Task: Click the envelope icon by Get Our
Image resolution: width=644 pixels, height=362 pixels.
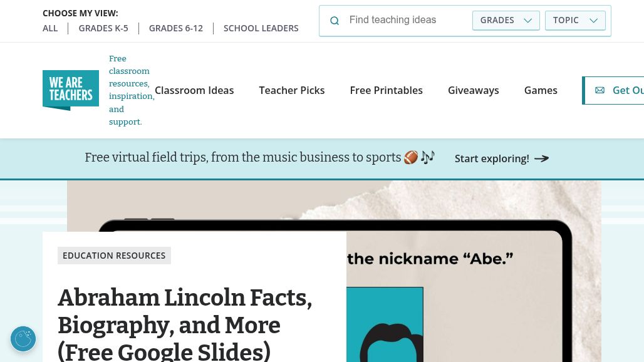Action: [600, 90]
